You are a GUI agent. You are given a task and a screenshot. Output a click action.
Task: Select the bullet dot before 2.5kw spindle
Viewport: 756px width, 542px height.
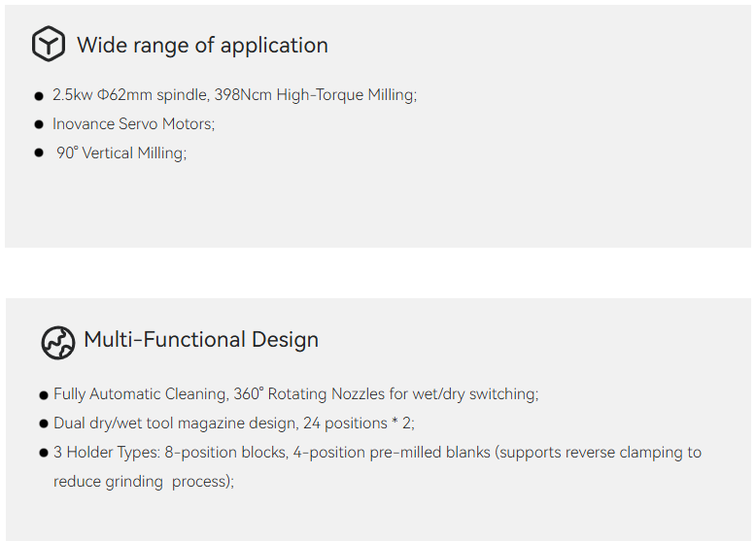pos(39,96)
